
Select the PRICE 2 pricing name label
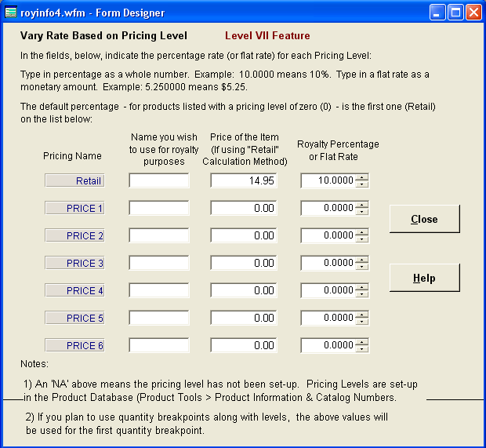tap(74, 235)
